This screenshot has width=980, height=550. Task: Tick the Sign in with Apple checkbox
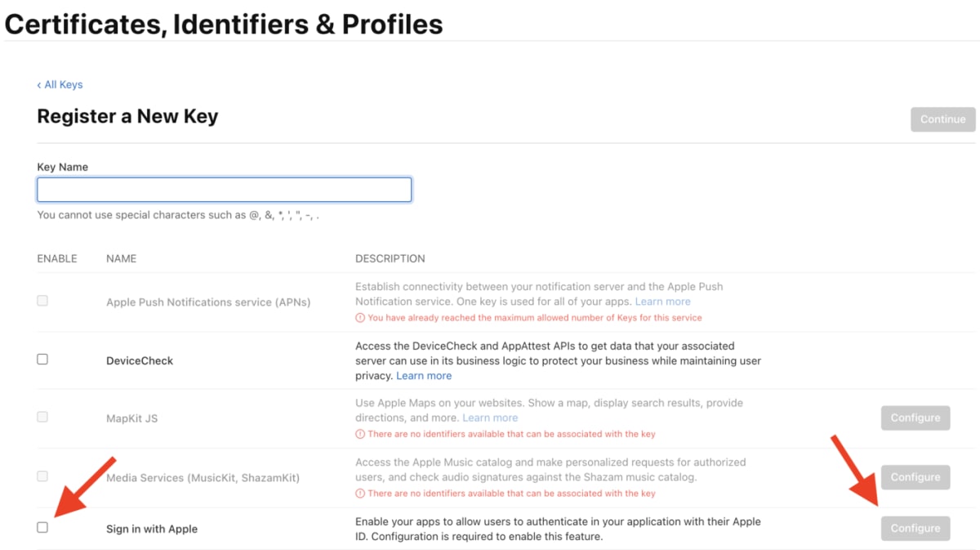click(x=42, y=527)
